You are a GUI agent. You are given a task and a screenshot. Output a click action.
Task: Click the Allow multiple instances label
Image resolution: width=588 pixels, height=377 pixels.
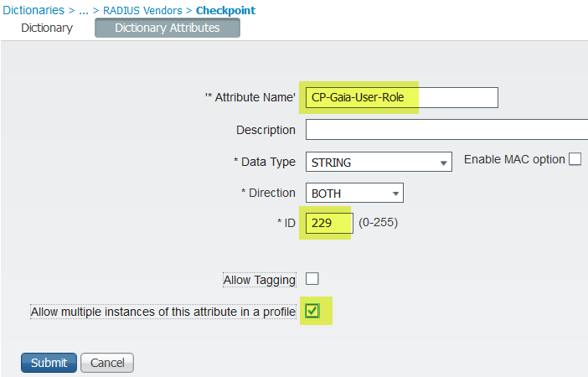tap(163, 312)
